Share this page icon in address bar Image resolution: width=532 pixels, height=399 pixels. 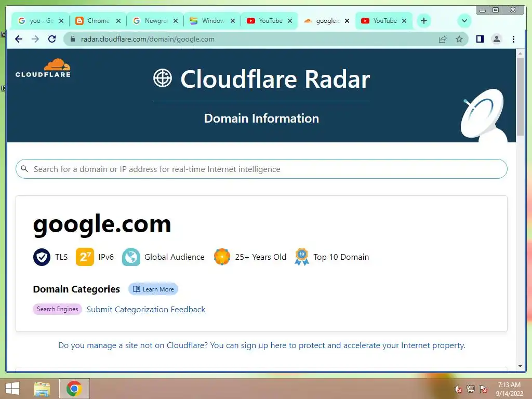[443, 39]
